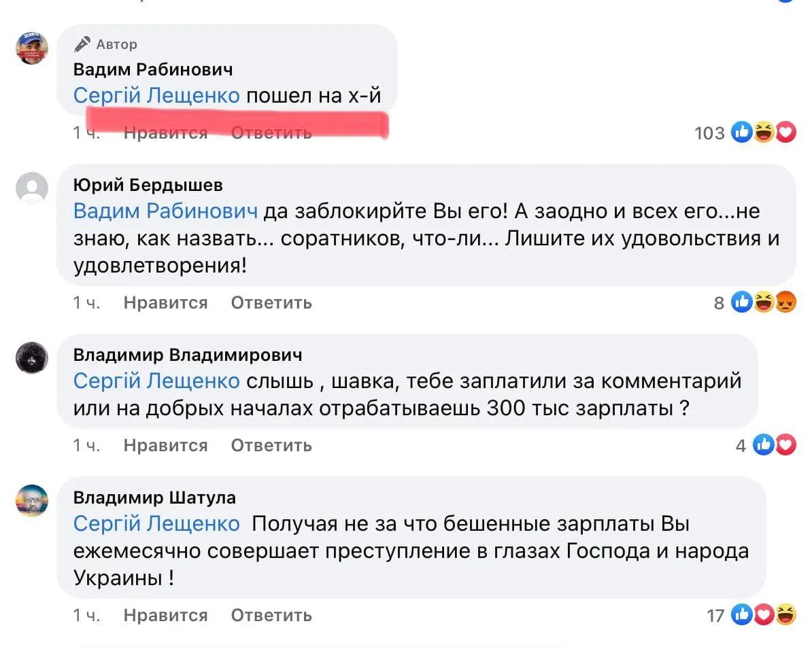812x647 pixels.
Task: Click the heart reaction on Владимирович's comment
Action: (785, 444)
